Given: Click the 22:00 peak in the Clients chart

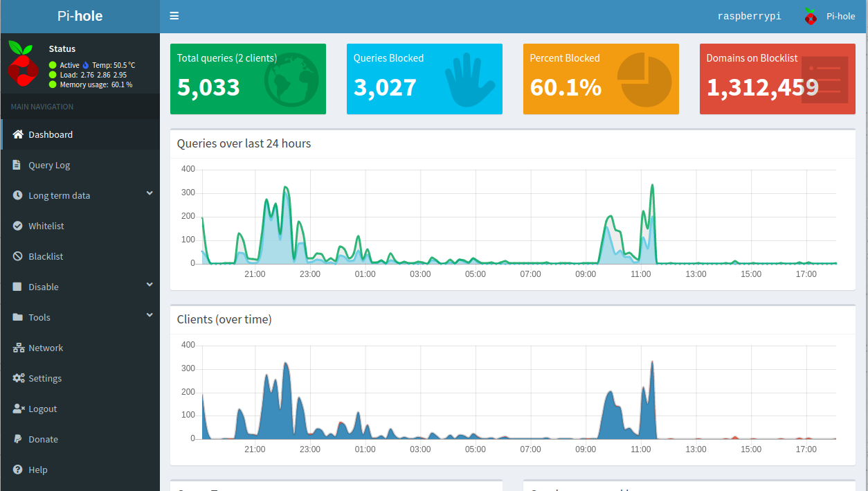Looking at the screenshot, I should tap(286, 364).
